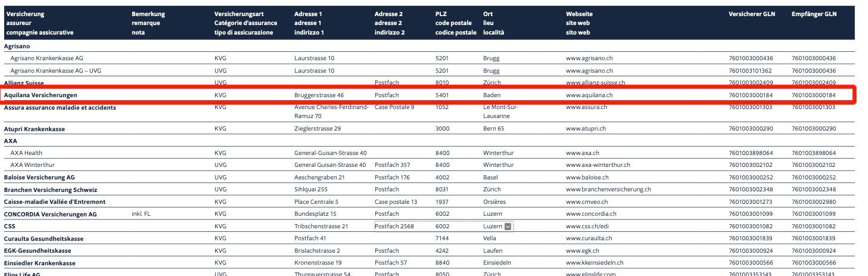Open www.assura.ch website link
Viewport: 868px width, 276px height.
point(586,107)
